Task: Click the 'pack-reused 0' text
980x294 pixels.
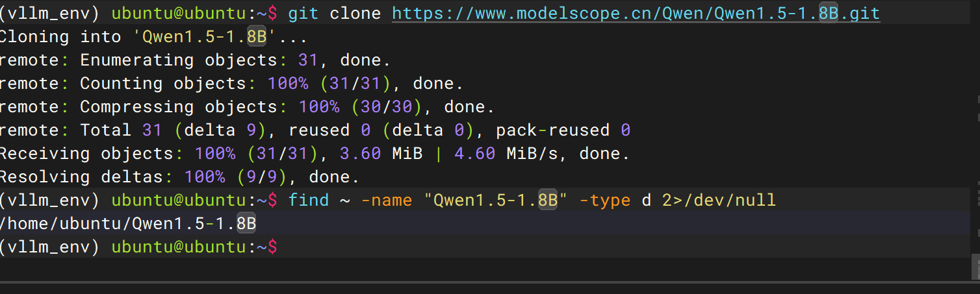Action: [x=563, y=130]
